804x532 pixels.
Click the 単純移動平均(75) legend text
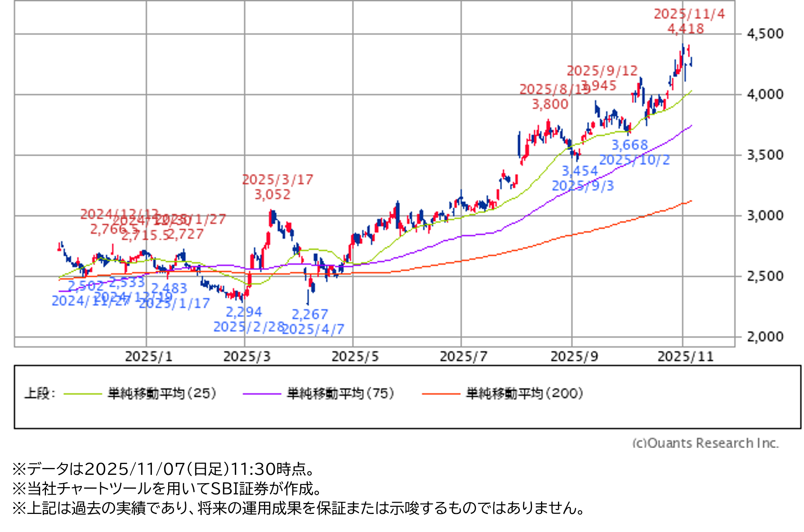[340, 393]
